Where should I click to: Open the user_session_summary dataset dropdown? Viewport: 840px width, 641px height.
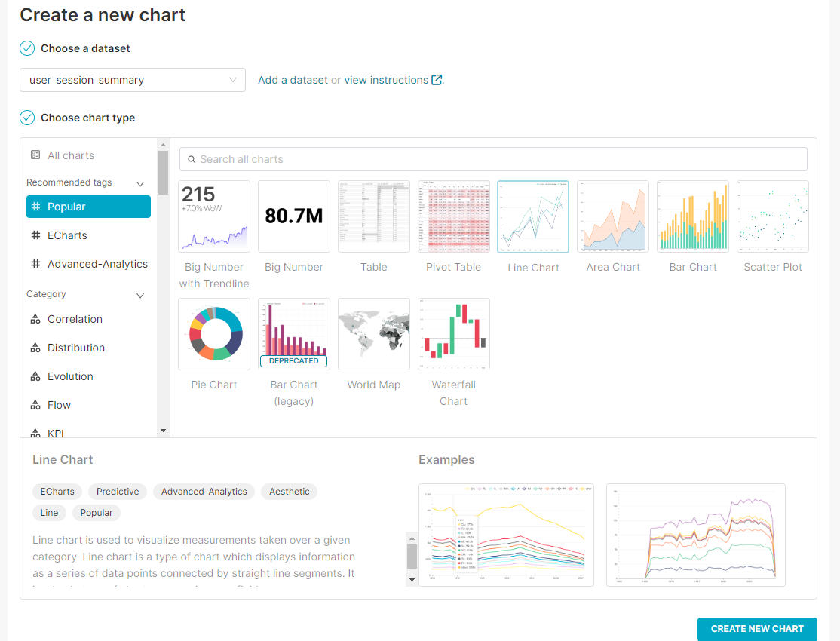click(x=133, y=80)
